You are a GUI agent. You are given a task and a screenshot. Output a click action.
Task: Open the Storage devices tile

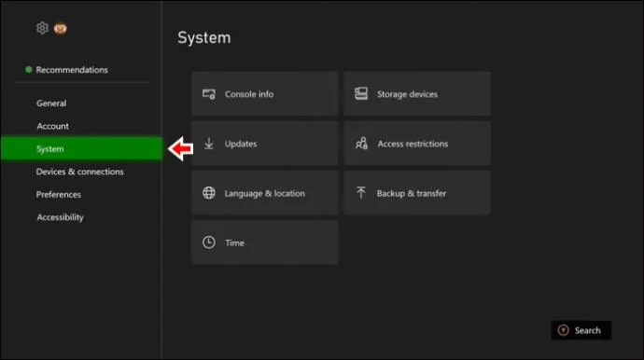click(417, 93)
